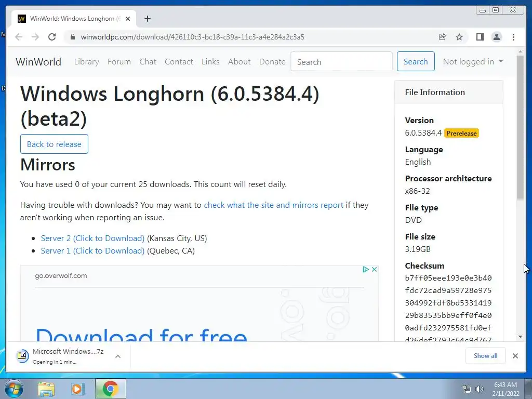Screen dimensions: 532x399
Task: Bookmark this page with the star icon
Action: (459, 37)
